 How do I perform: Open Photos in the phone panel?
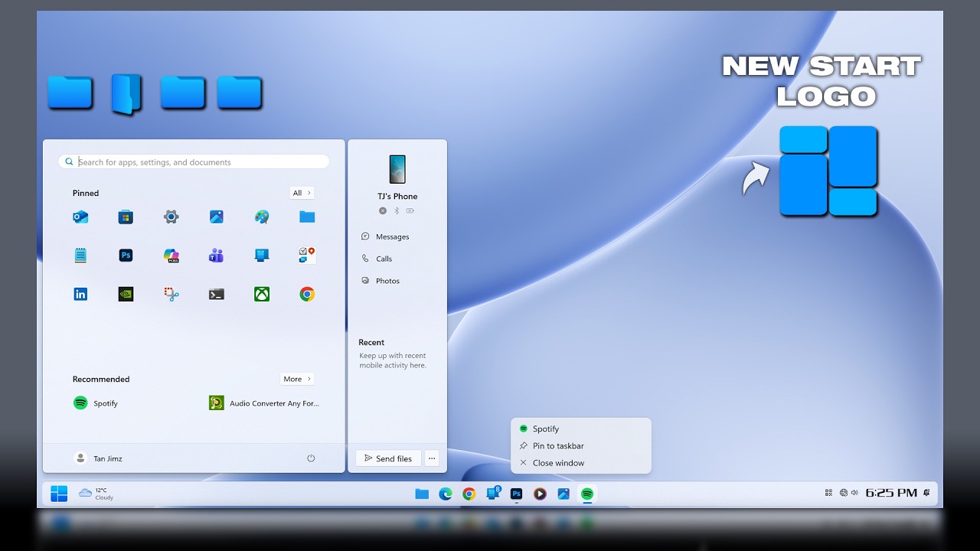(x=381, y=281)
